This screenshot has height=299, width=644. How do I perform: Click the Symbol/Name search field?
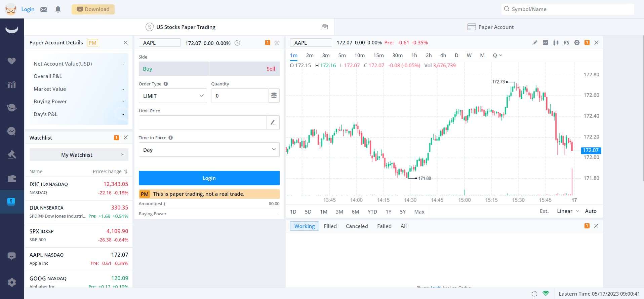[568, 9]
